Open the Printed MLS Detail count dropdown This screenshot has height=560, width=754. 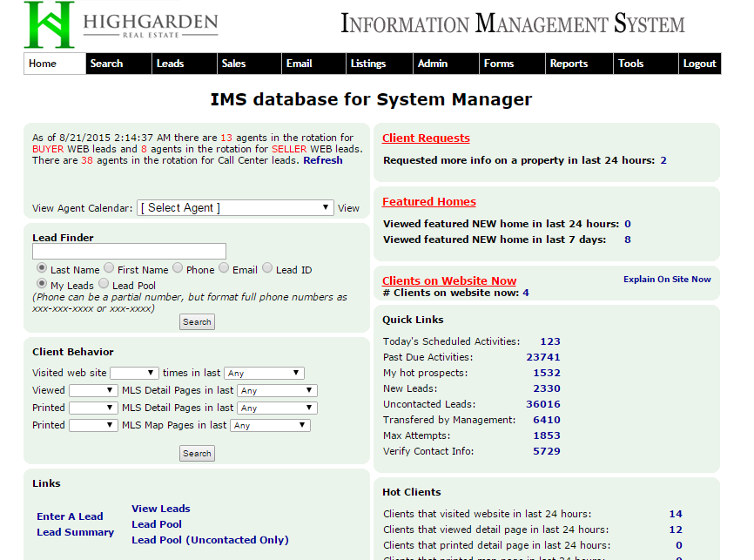point(93,408)
